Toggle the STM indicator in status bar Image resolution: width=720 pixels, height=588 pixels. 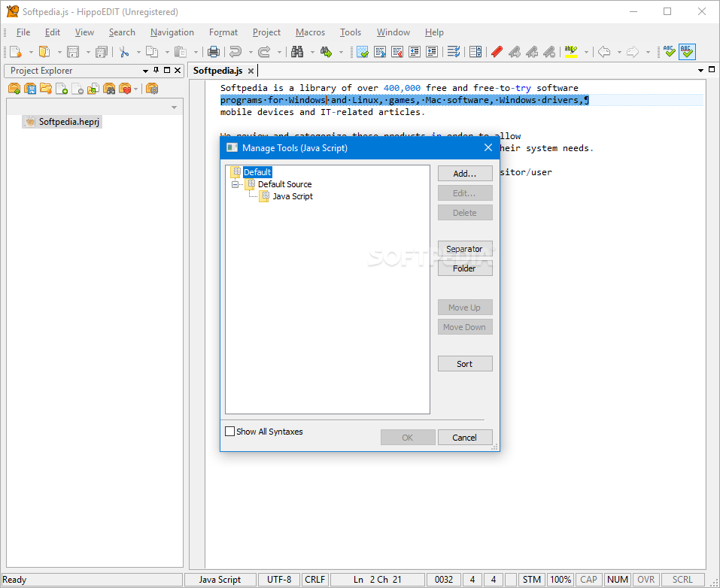(x=532, y=580)
